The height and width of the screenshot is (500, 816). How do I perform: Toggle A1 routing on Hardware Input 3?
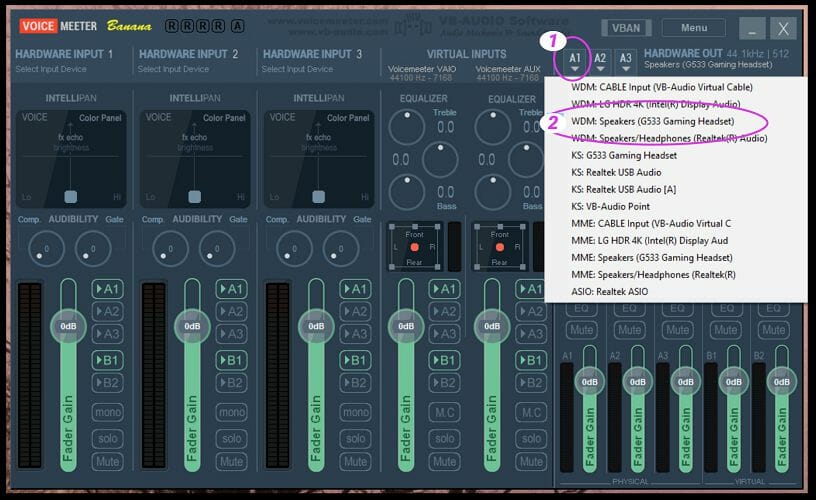pos(355,289)
